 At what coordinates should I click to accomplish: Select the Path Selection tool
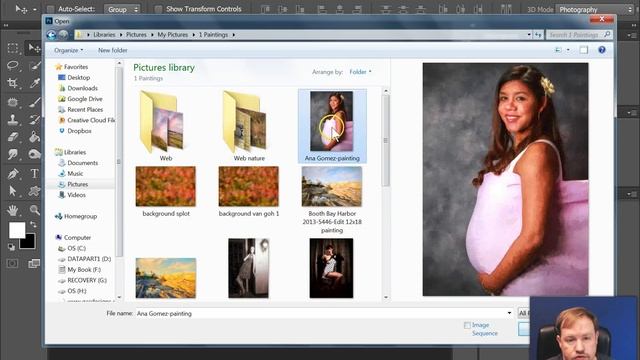tap(13, 191)
